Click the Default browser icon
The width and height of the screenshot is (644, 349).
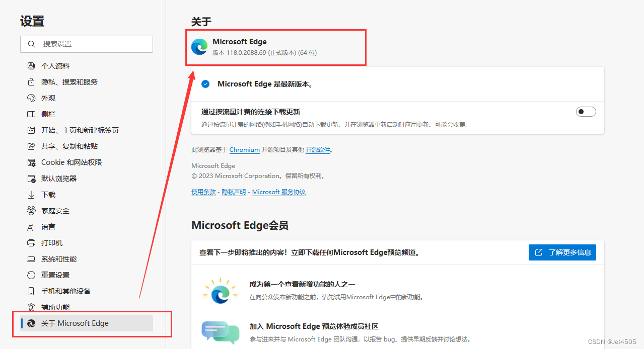(x=31, y=179)
